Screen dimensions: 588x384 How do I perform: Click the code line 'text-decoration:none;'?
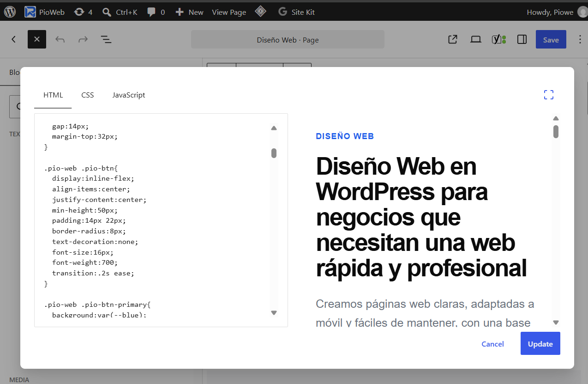pos(95,242)
